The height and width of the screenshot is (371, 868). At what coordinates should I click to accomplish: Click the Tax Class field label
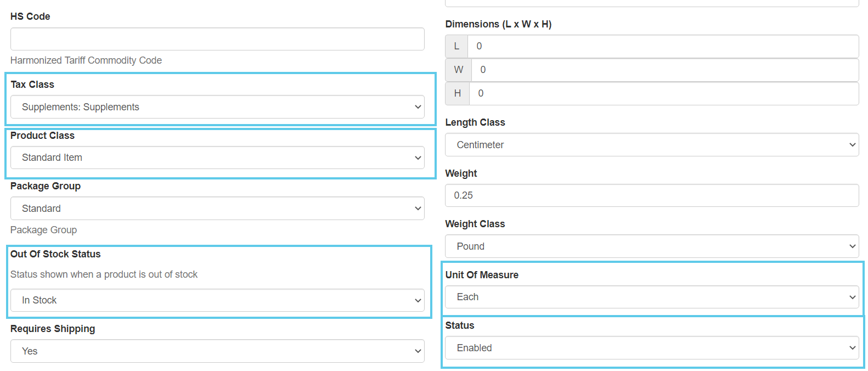pyautogui.click(x=32, y=85)
